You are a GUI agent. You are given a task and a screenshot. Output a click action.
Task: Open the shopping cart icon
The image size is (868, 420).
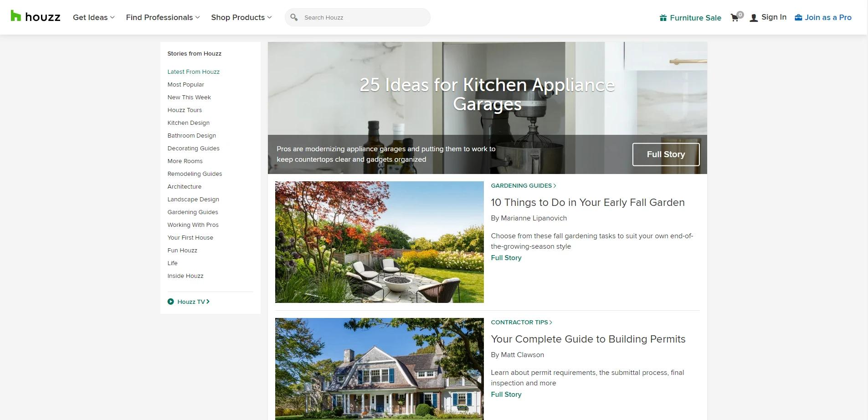734,18
